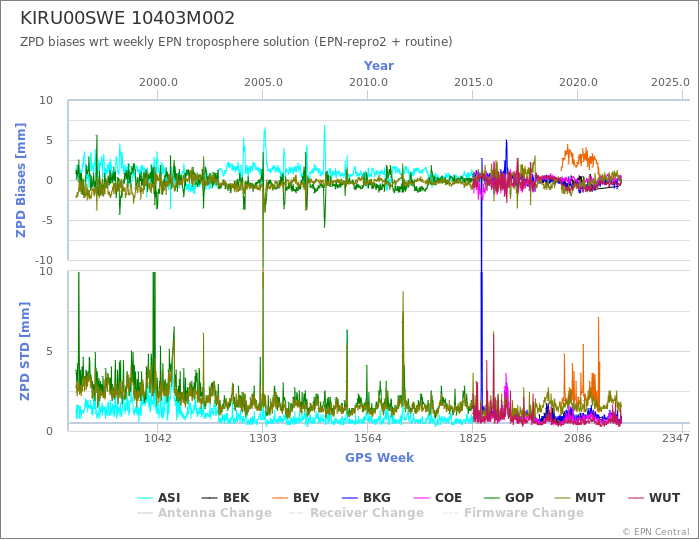Toggle the GOP series legend entry
The width and height of the screenshot is (700, 540).
[509, 498]
